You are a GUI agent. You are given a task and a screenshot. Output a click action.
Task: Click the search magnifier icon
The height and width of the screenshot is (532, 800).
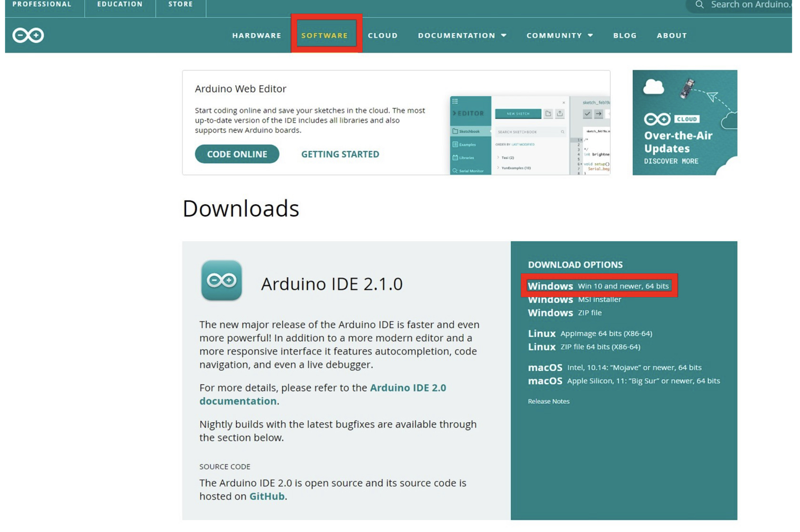(x=699, y=4)
